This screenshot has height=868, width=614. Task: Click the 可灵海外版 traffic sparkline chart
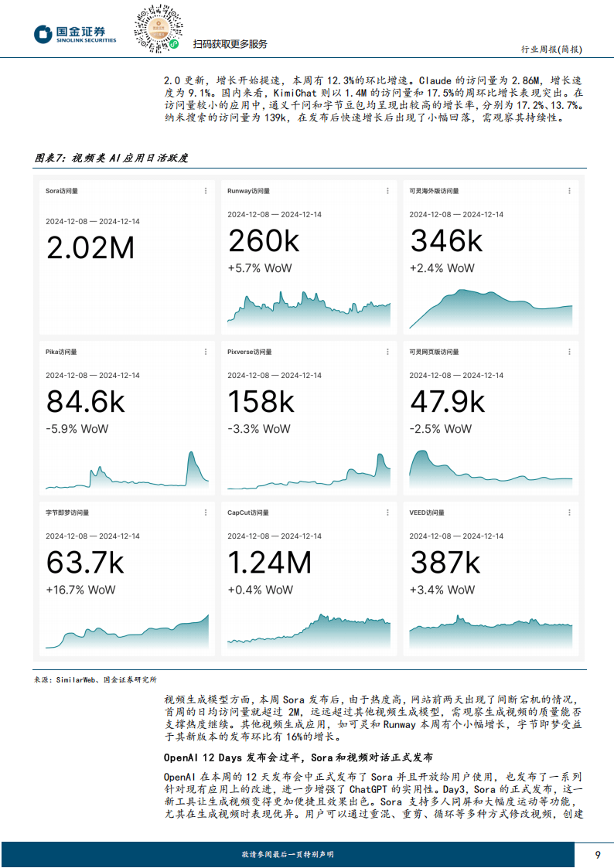coord(490,309)
